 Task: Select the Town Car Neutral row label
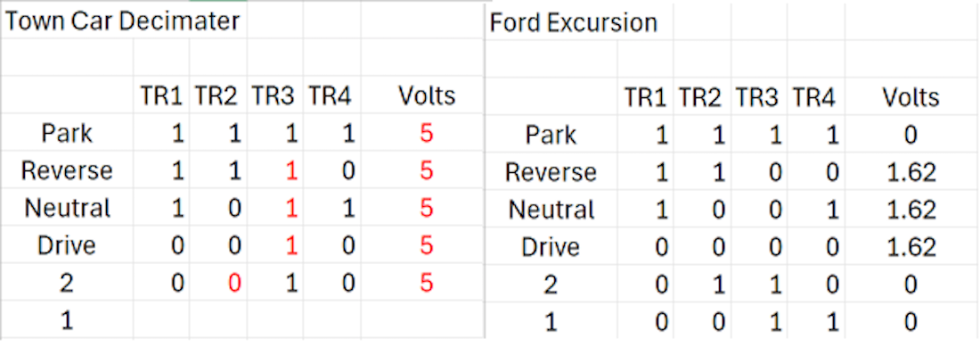[67, 208]
